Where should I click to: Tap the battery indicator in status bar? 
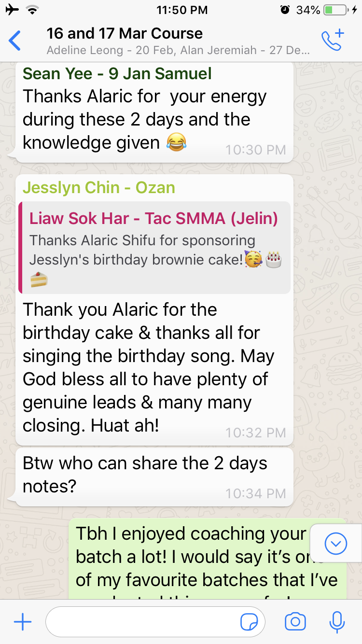[335, 10]
